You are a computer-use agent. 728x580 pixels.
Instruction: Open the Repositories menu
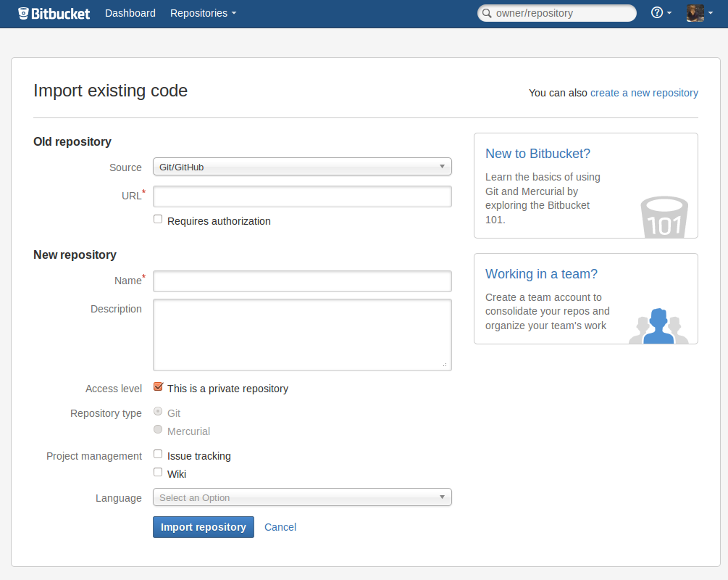203,13
